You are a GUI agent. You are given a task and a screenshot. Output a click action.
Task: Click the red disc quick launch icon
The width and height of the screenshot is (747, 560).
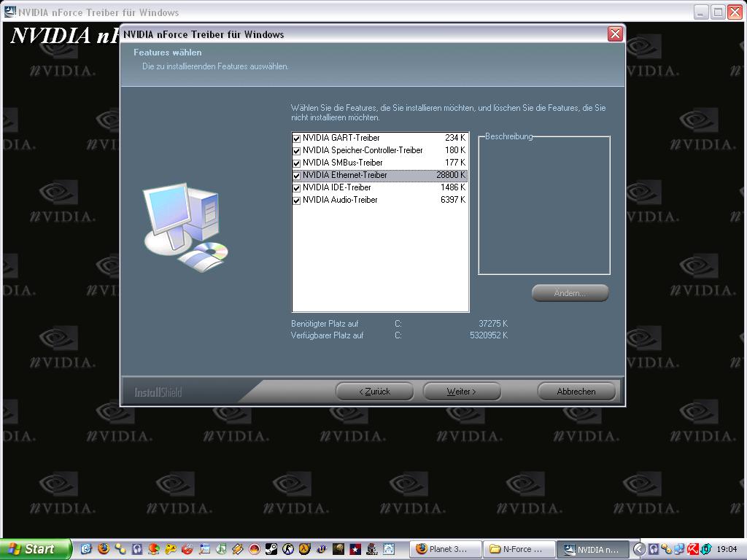pyautogui.click(x=187, y=549)
